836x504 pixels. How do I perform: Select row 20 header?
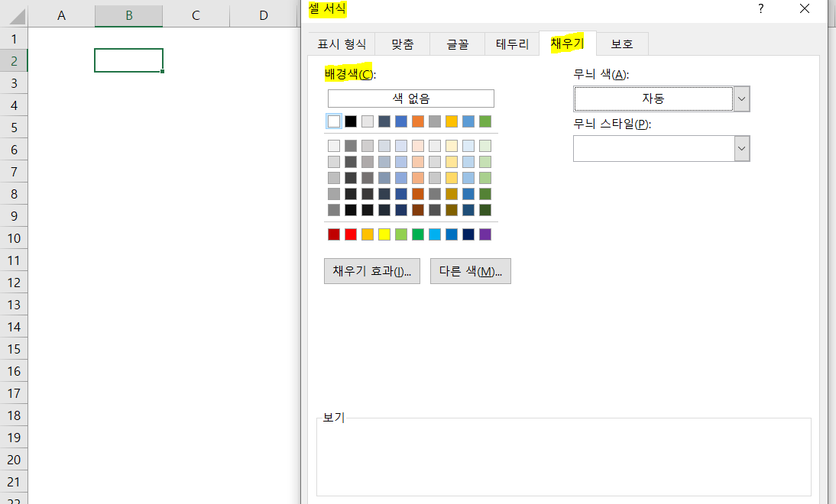14,460
